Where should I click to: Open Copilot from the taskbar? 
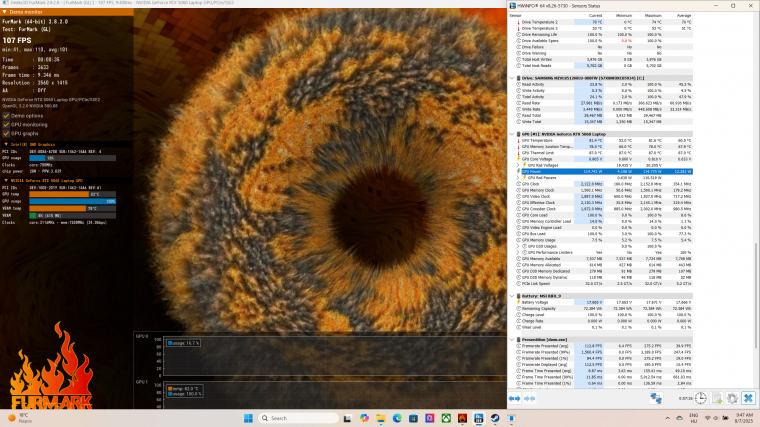pos(364,418)
